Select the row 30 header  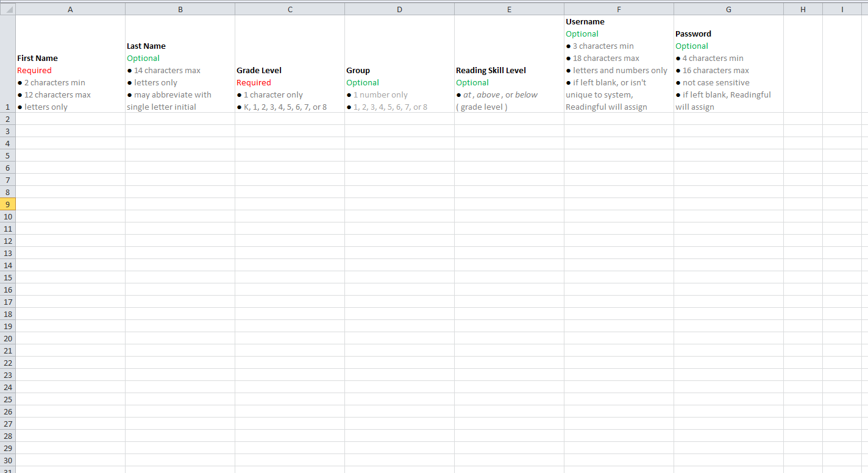(x=8, y=460)
